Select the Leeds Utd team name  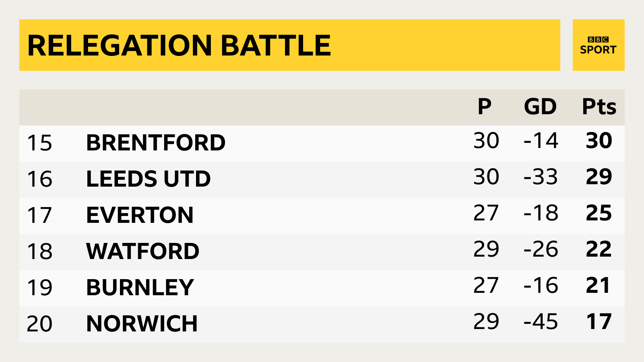tap(148, 179)
